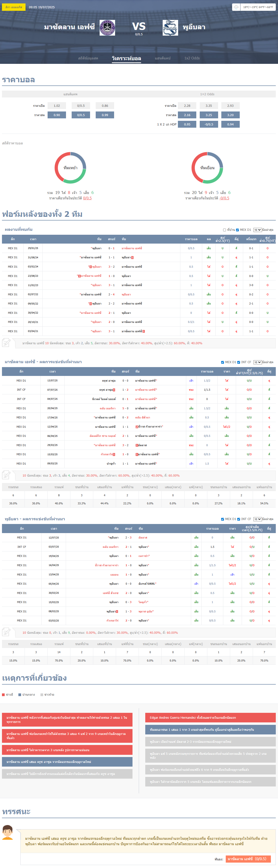Click the swap arrows icon next to HDP

167,124
